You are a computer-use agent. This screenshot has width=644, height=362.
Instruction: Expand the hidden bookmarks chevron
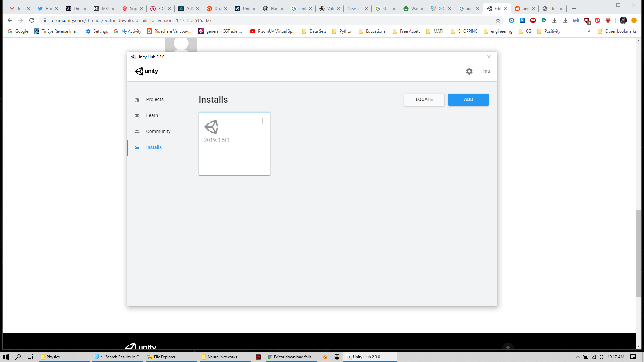[589, 31]
